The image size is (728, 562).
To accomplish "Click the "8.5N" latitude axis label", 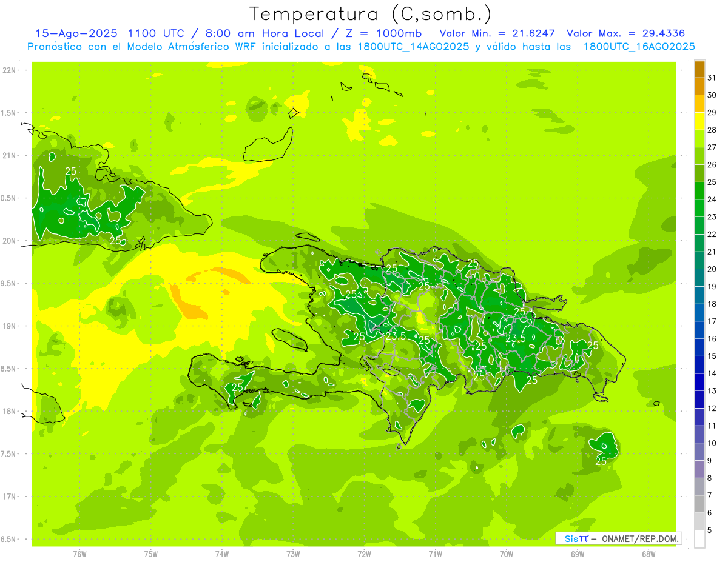I will point(9,369).
